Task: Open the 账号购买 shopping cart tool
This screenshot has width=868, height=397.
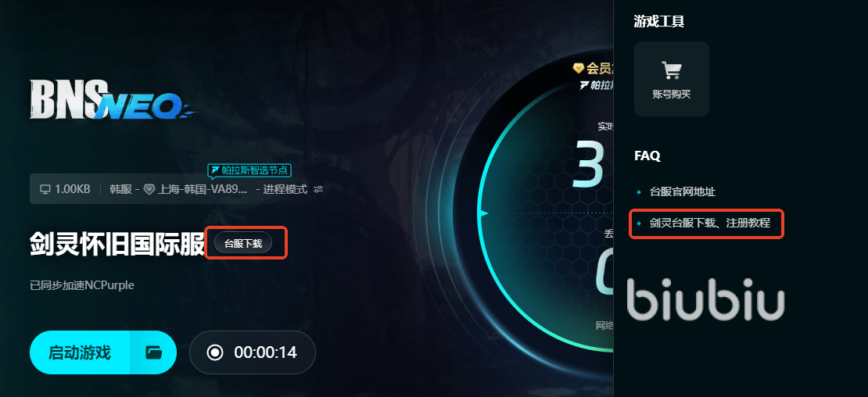Action: pos(672,79)
